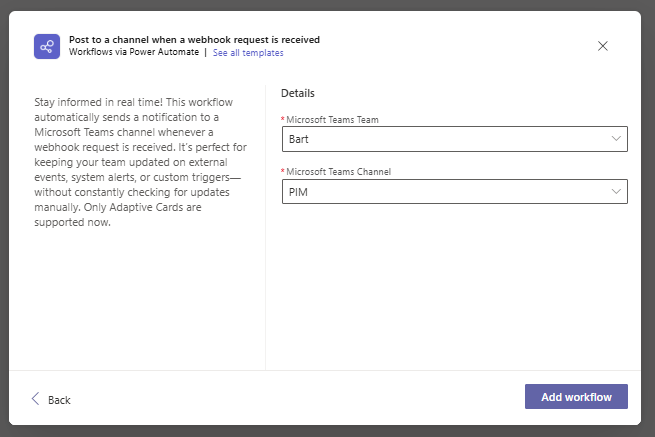The image size is (655, 437).
Task: Click the dialog title about webhook request
Action: [x=194, y=40]
